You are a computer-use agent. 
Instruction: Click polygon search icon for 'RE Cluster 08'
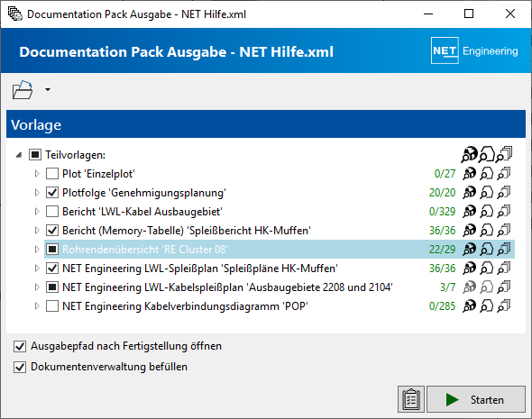point(487,250)
